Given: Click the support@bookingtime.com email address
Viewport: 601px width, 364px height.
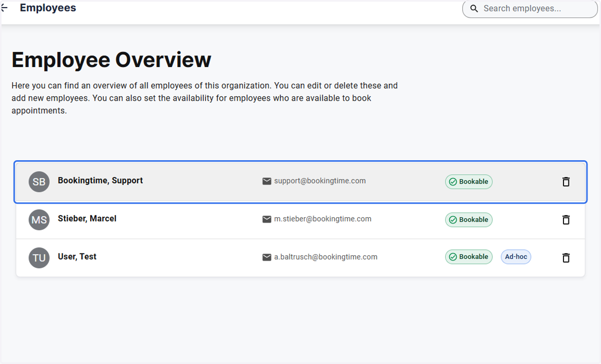Looking at the screenshot, I should coord(320,181).
